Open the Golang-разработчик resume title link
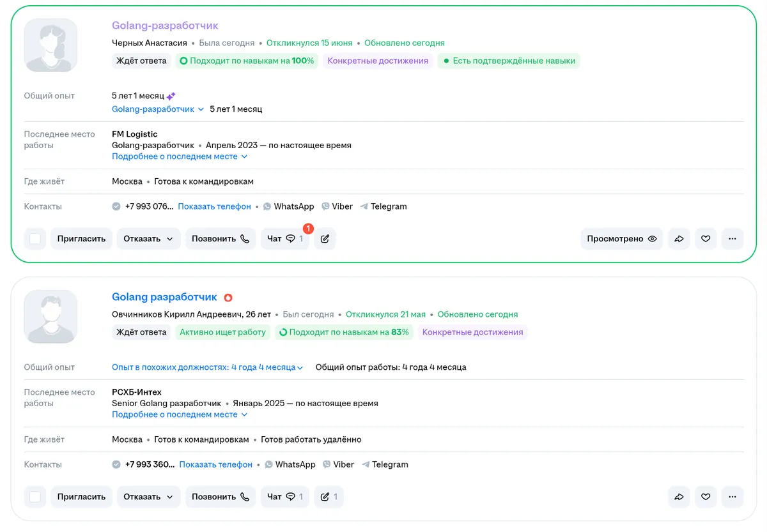The height and width of the screenshot is (532, 767). [165, 26]
